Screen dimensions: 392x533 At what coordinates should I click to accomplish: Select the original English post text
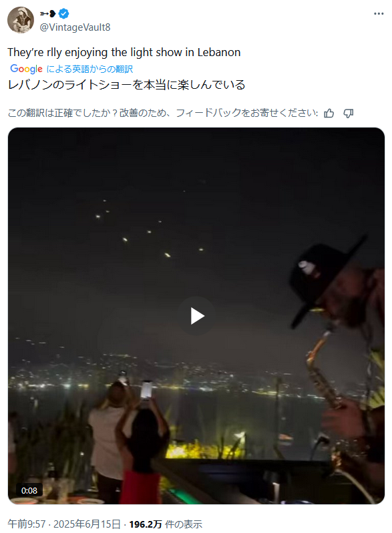(x=124, y=52)
